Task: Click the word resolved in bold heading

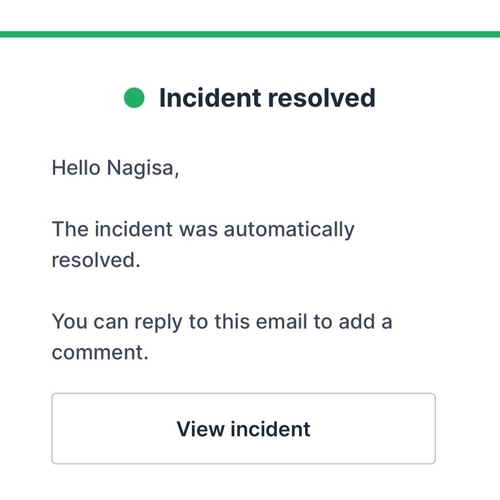Action: point(322,98)
